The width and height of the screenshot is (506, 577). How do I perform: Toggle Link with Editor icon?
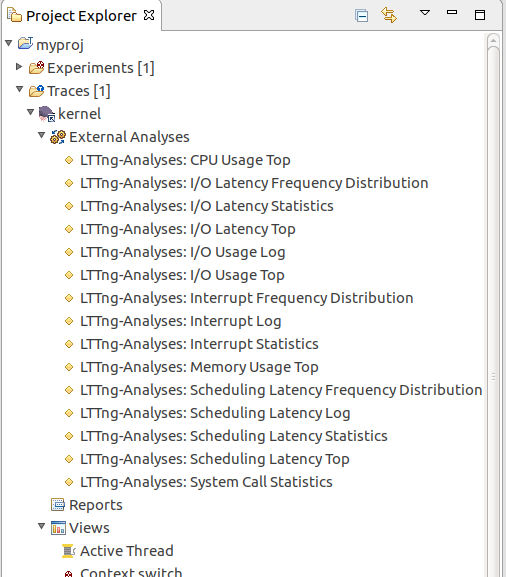click(389, 15)
